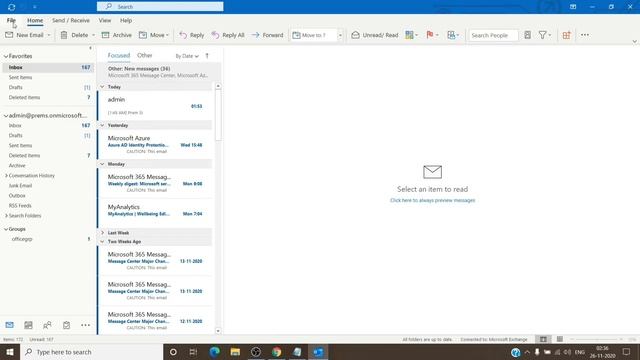Open the ribbon more-commands ellipsis
This screenshot has height=360, width=640.
point(585,35)
